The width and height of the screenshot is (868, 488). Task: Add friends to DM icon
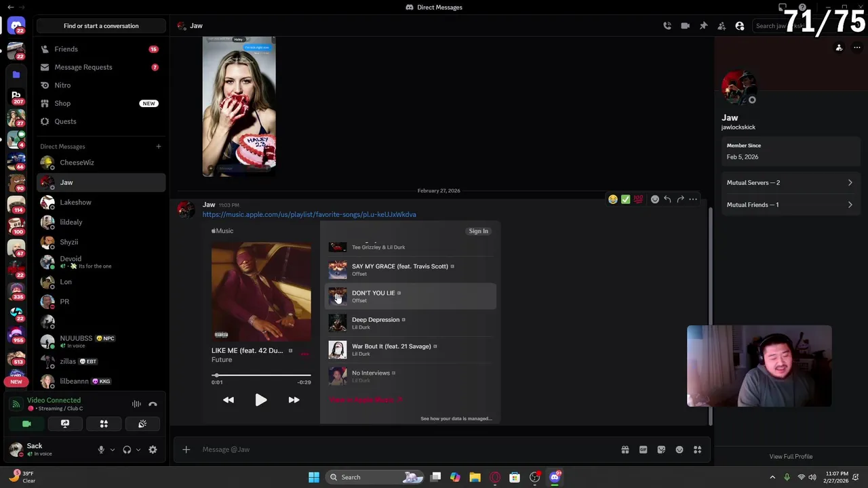coord(722,26)
